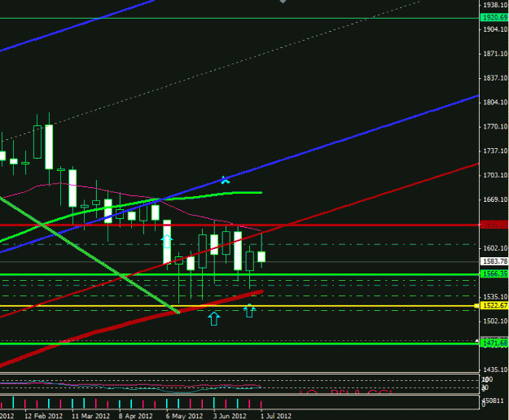509x420 pixels.
Task: Select the tall white candle above 12 Feb 2012
Action: (x=49, y=147)
